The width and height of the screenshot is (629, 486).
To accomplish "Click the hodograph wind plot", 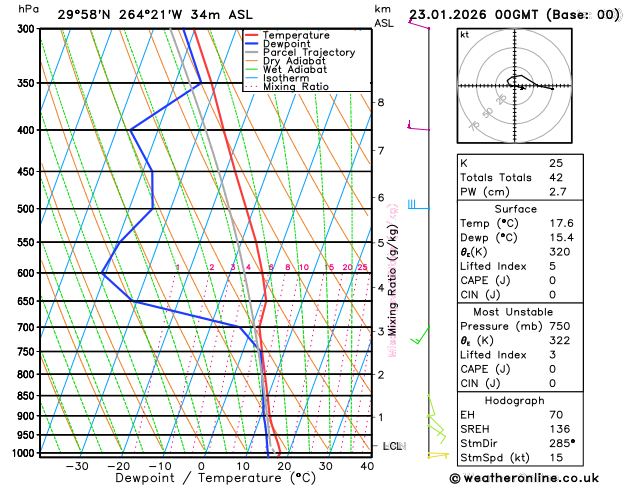I will 515,86.
